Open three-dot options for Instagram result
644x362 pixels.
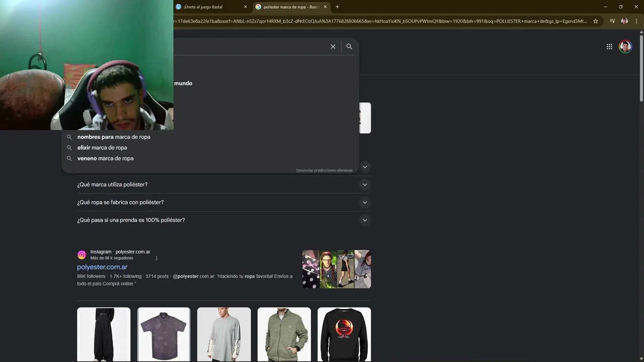(x=156, y=258)
